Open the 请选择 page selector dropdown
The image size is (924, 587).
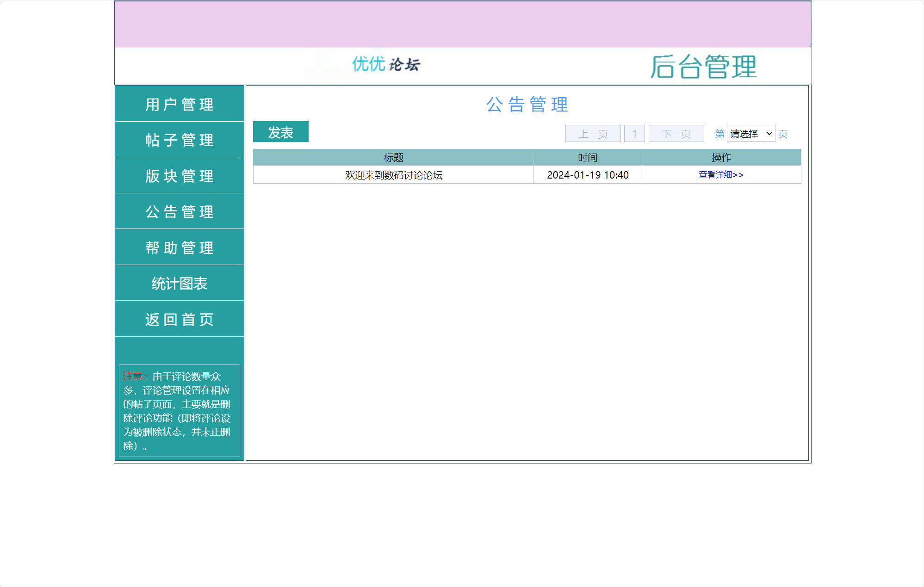point(751,133)
